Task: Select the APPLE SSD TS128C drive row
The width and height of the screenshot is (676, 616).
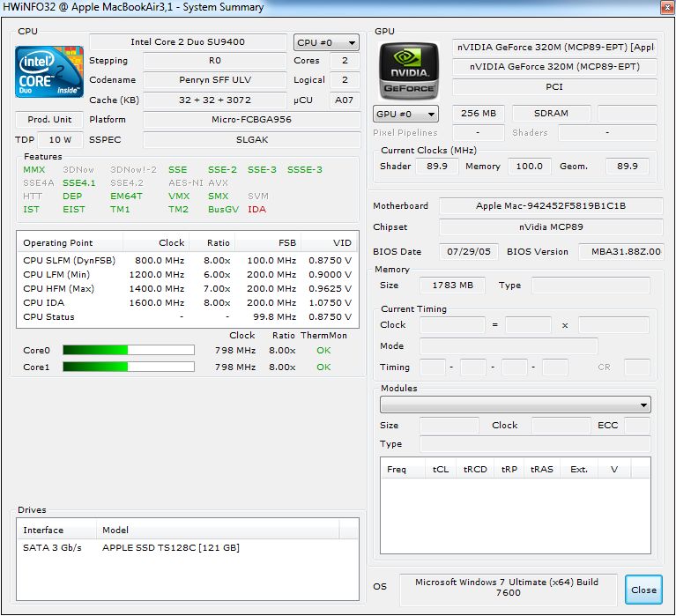Action: click(x=187, y=547)
